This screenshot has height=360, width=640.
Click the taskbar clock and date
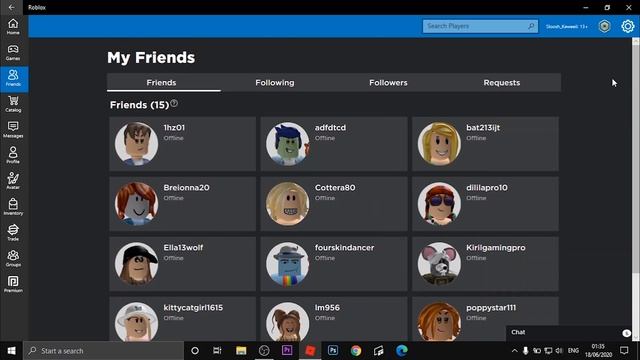click(x=598, y=351)
